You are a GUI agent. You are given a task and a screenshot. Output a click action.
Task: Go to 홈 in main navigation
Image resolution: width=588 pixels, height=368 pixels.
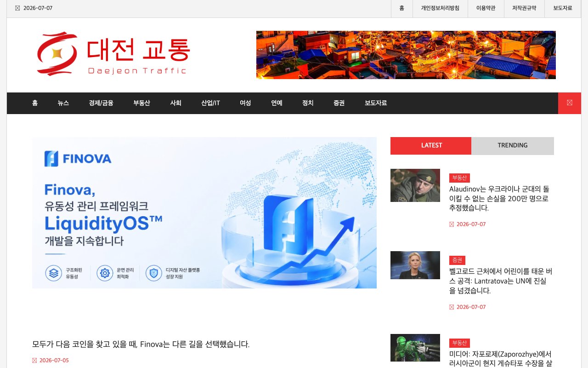pos(35,103)
